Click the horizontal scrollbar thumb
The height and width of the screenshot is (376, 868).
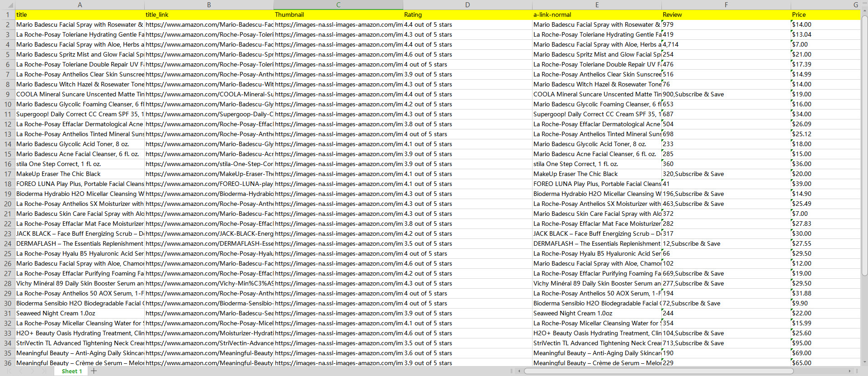click(x=659, y=371)
